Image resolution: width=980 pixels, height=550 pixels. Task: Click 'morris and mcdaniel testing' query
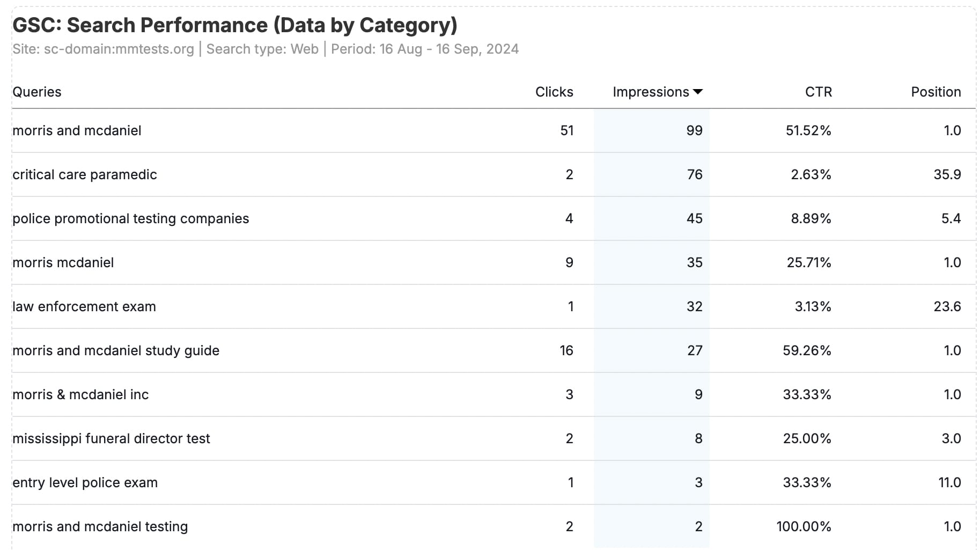[100, 527]
